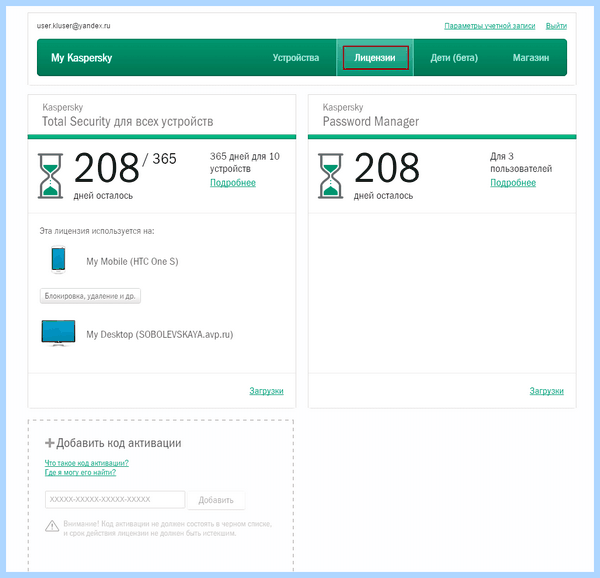Click the Добавить button
The image size is (600, 578).
click(x=216, y=500)
